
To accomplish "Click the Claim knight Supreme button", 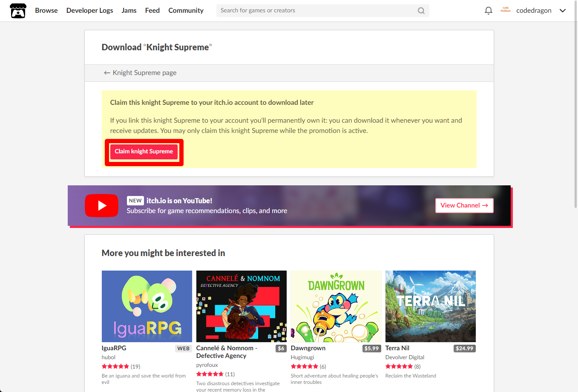I will coord(144,152).
